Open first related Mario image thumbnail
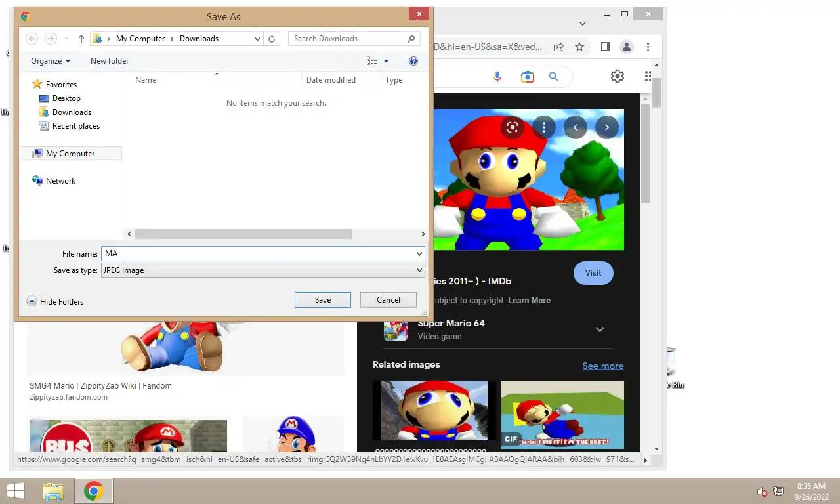Screen dimensions: 840x504 (434, 411)
